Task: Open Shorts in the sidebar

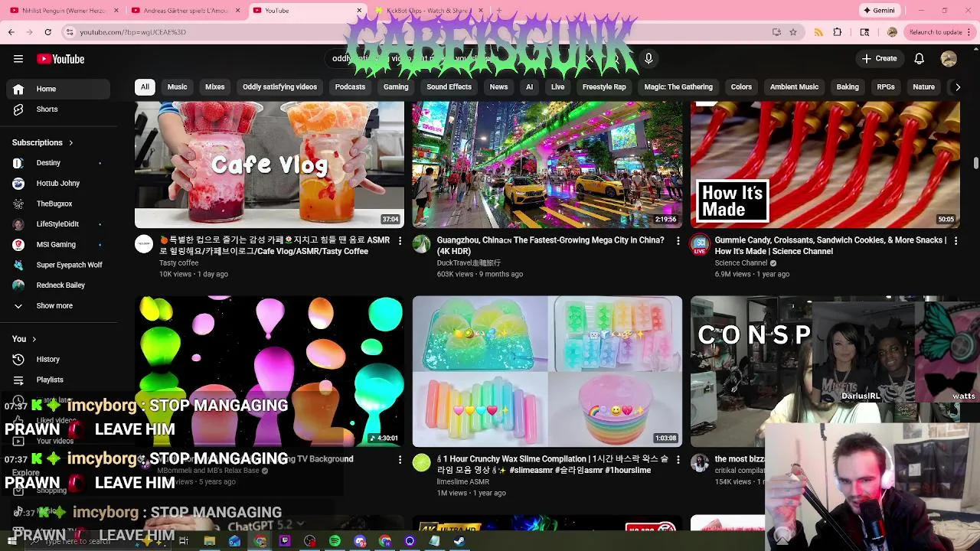Action: [x=58, y=109]
